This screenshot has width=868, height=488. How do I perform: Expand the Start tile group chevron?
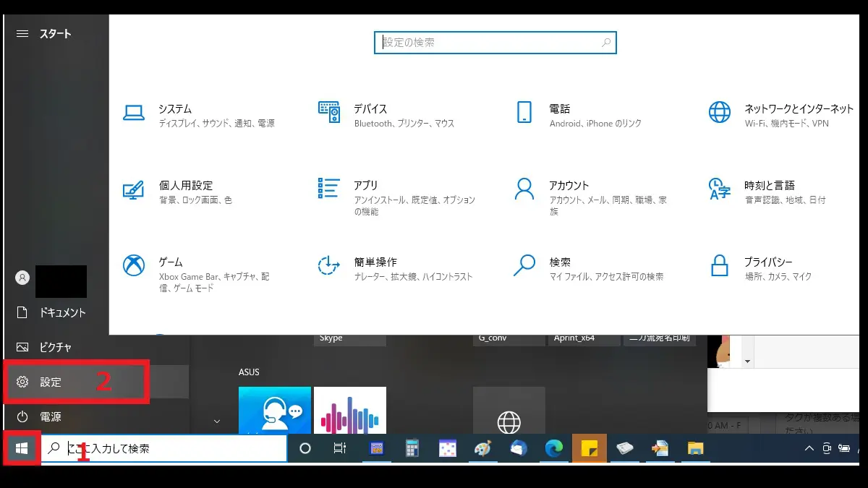click(x=216, y=420)
